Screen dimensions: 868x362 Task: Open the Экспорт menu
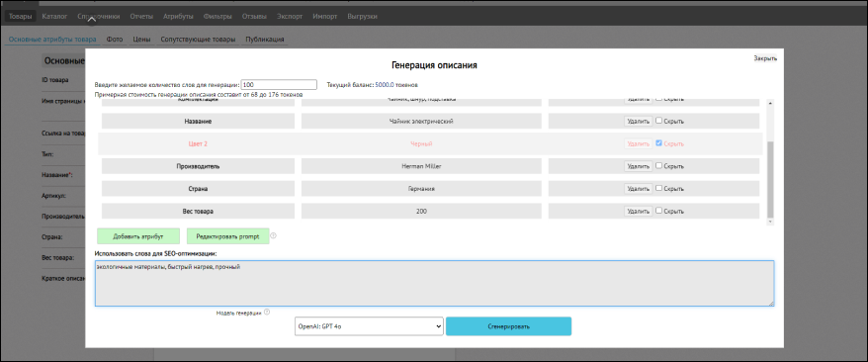290,17
